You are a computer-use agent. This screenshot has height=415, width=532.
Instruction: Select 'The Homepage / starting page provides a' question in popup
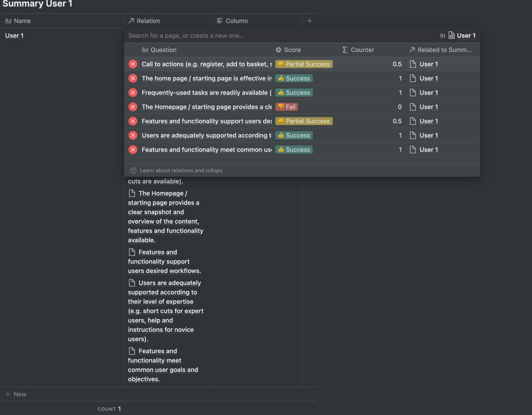(x=207, y=107)
